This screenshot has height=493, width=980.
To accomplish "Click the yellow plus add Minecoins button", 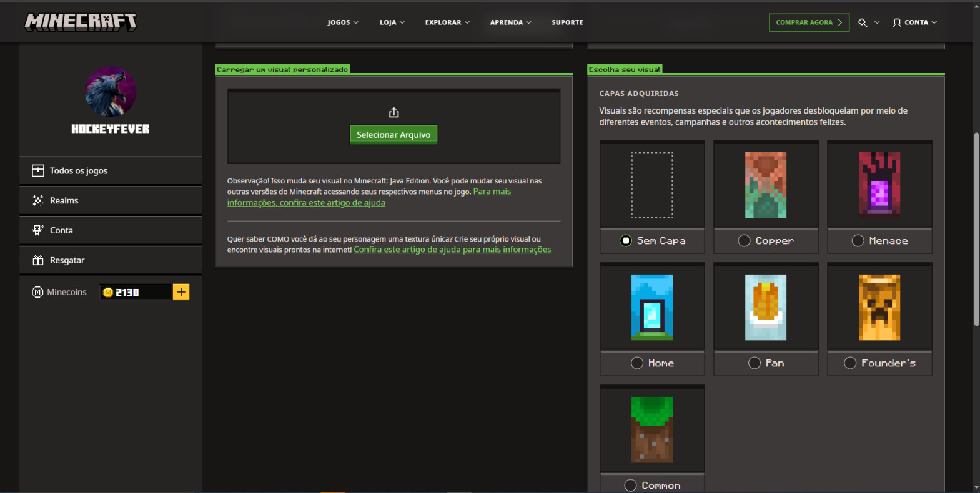I will (x=181, y=292).
